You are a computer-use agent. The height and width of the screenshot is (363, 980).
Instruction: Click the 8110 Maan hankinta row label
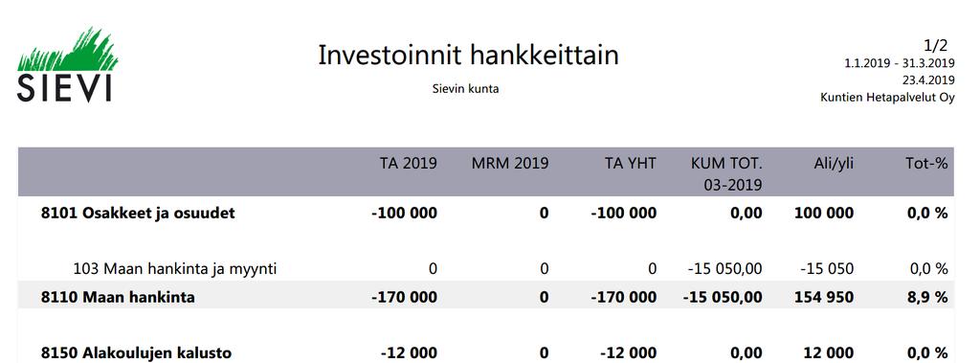click(x=118, y=297)
